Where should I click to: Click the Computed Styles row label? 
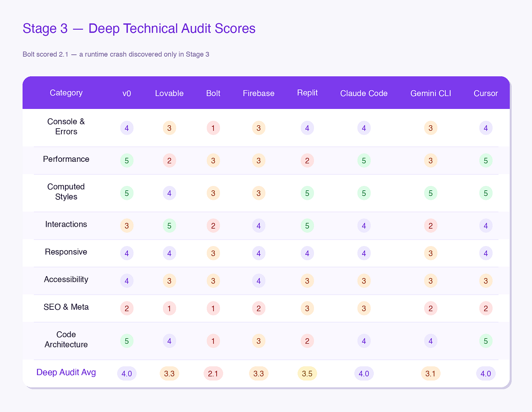point(66,192)
